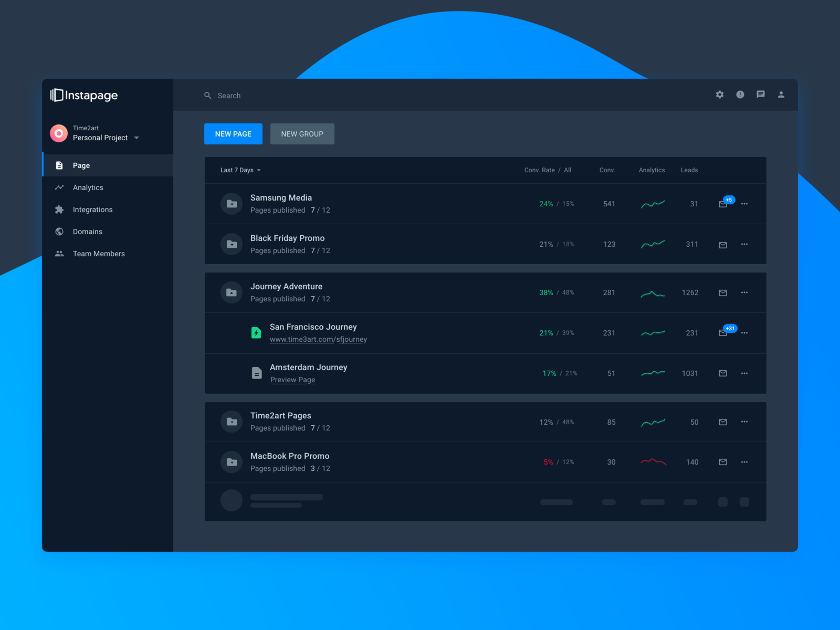Click the Amsterdam Journey page icon
This screenshot has height=630, width=840.
click(256, 373)
